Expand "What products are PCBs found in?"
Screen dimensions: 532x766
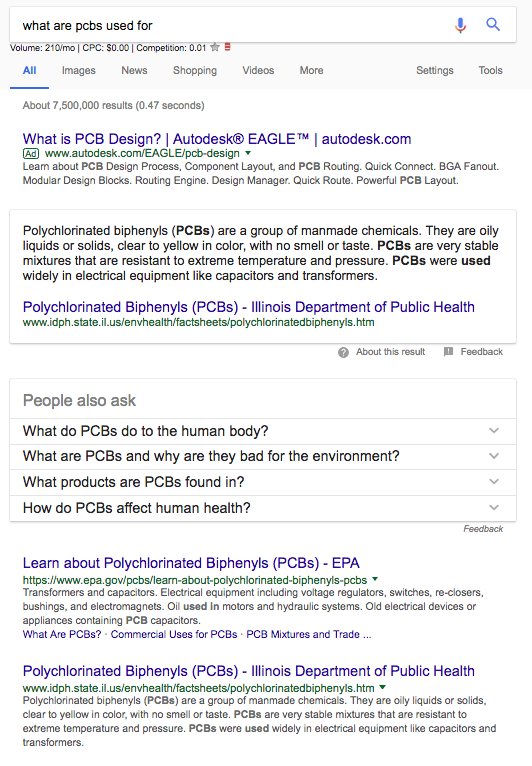(263, 482)
